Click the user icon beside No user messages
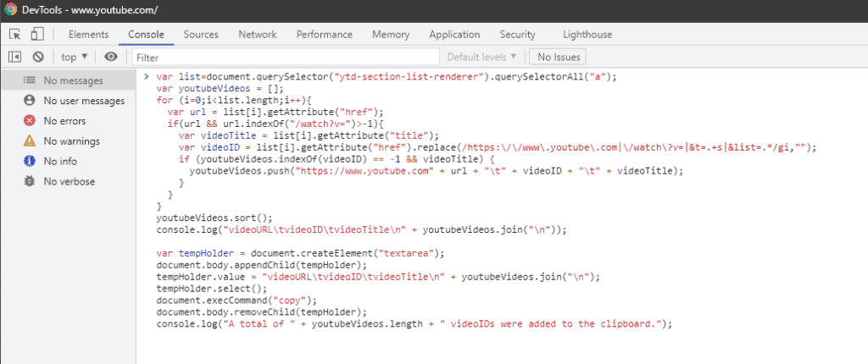The width and height of the screenshot is (868, 364). coord(30,101)
